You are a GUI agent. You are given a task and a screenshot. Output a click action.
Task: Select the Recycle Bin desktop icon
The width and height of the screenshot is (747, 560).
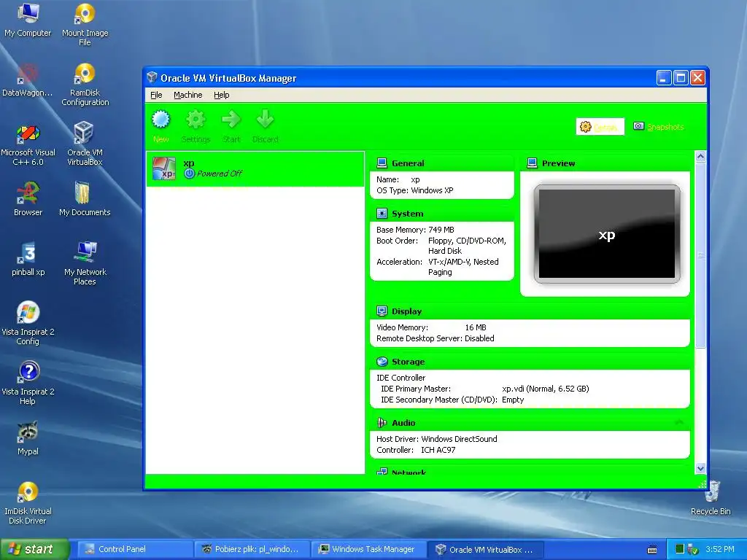pos(711,498)
